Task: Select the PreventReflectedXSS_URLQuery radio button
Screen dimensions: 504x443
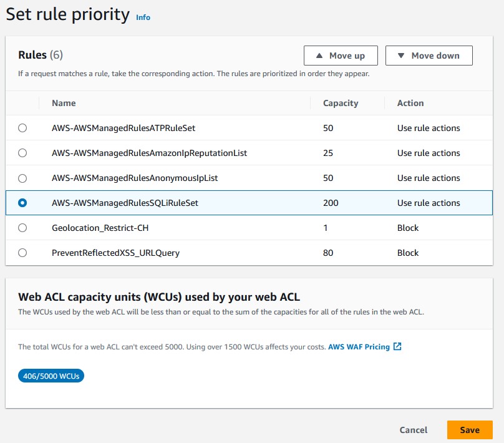Action: tap(22, 253)
